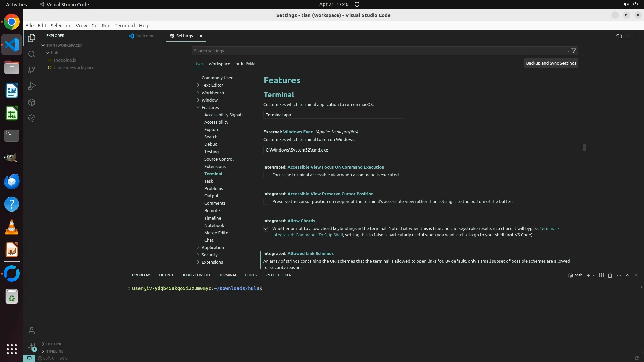Image resolution: width=644 pixels, height=362 pixels.
Task: Click the settings filter funnel icon
Action: click(574, 51)
